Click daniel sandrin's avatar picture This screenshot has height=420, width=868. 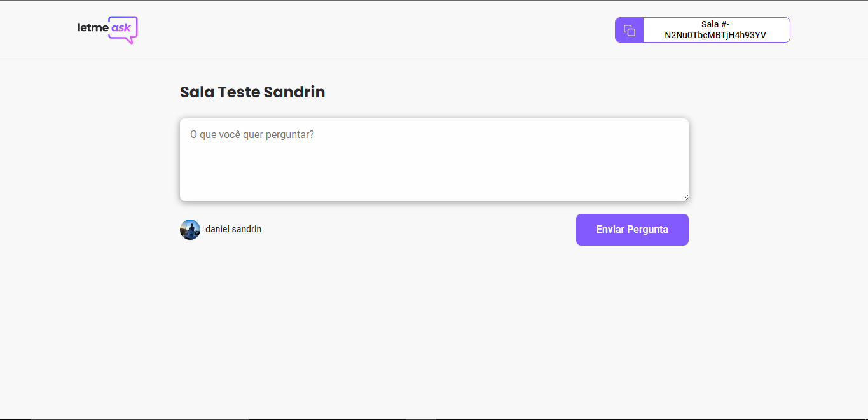pyautogui.click(x=190, y=230)
